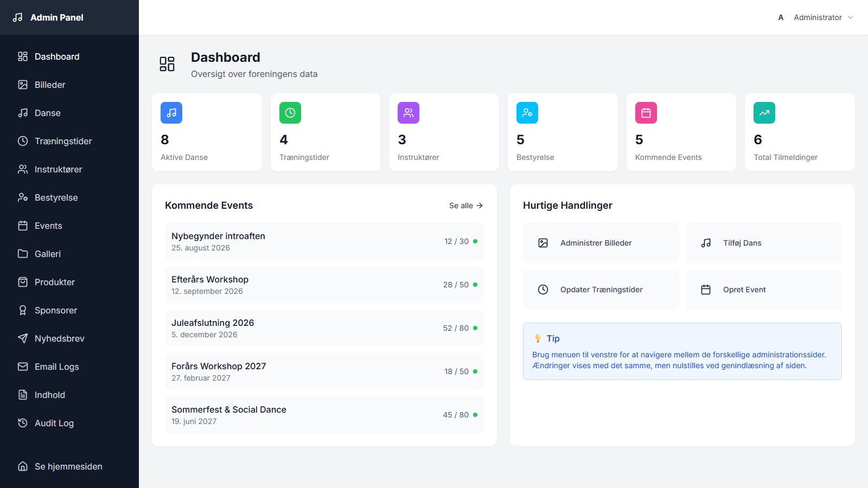Click the home icon beside Se hjemmesiden
Viewport: 868px width, 488px height.
point(23,466)
